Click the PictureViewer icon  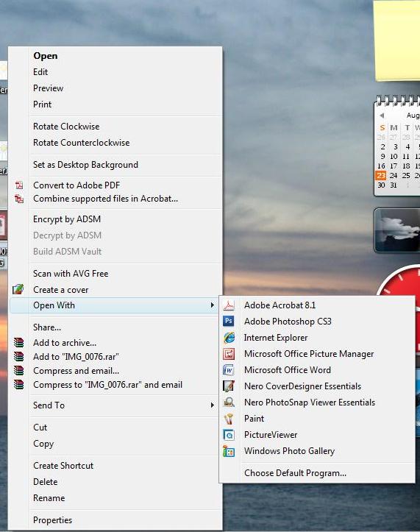click(x=229, y=435)
